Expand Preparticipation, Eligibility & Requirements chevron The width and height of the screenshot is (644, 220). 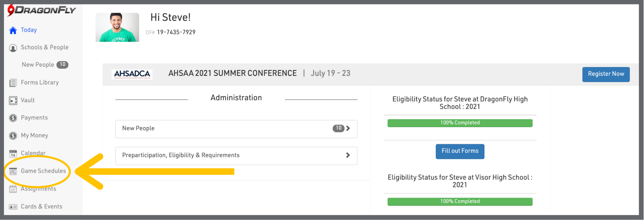pos(348,155)
